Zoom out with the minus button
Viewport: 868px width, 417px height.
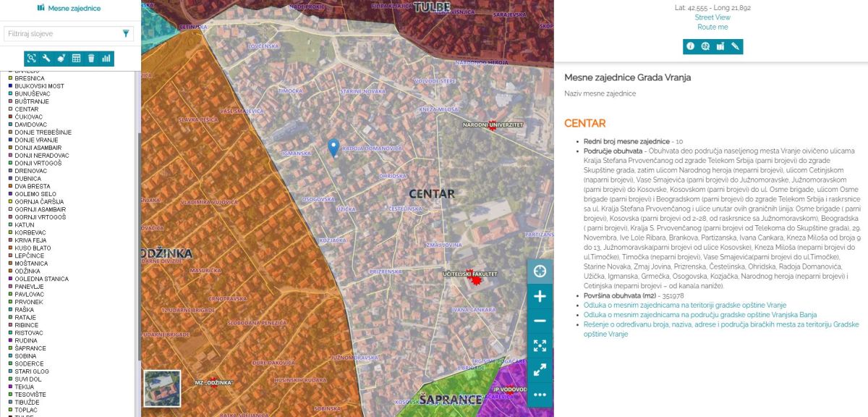point(540,321)
